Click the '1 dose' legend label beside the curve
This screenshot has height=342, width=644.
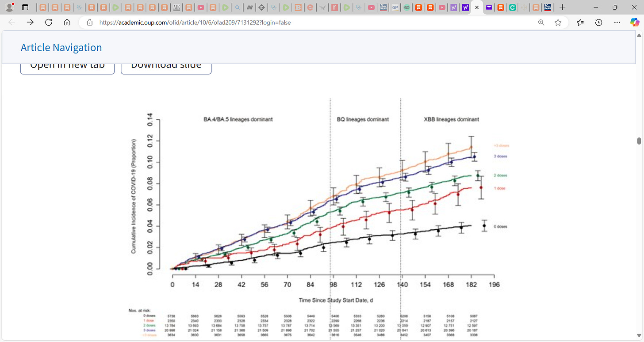[499, 188]
